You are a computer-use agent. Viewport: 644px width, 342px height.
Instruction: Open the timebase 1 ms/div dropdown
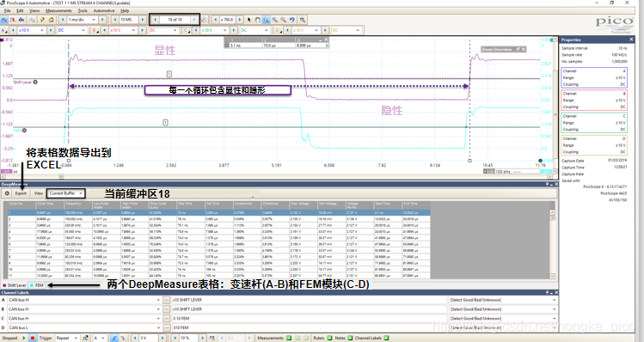click(x=83, y=20)
